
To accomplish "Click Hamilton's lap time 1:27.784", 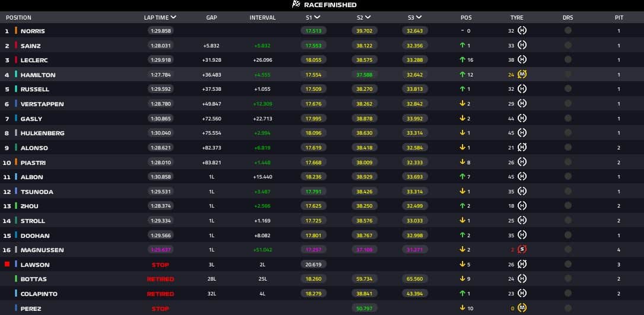I will [x=161, y=75].
